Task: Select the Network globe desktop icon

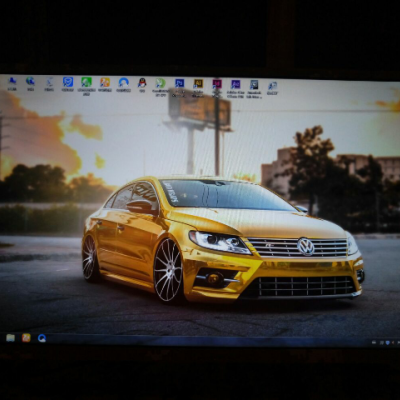Action: coord(31,84)
